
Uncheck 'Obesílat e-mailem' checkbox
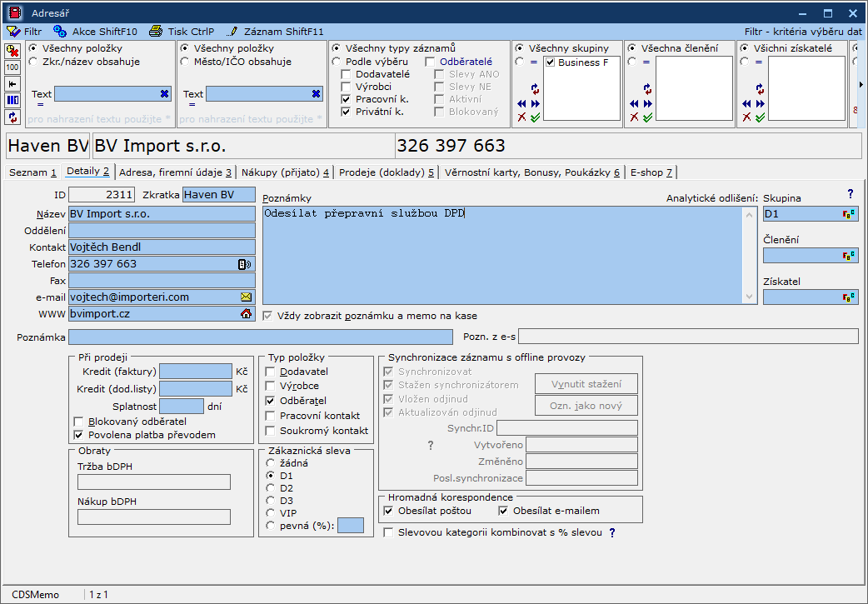[503, 511]
